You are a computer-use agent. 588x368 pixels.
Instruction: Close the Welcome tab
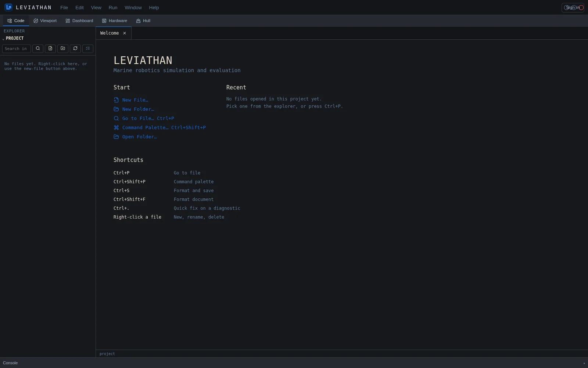pos(125,33)
